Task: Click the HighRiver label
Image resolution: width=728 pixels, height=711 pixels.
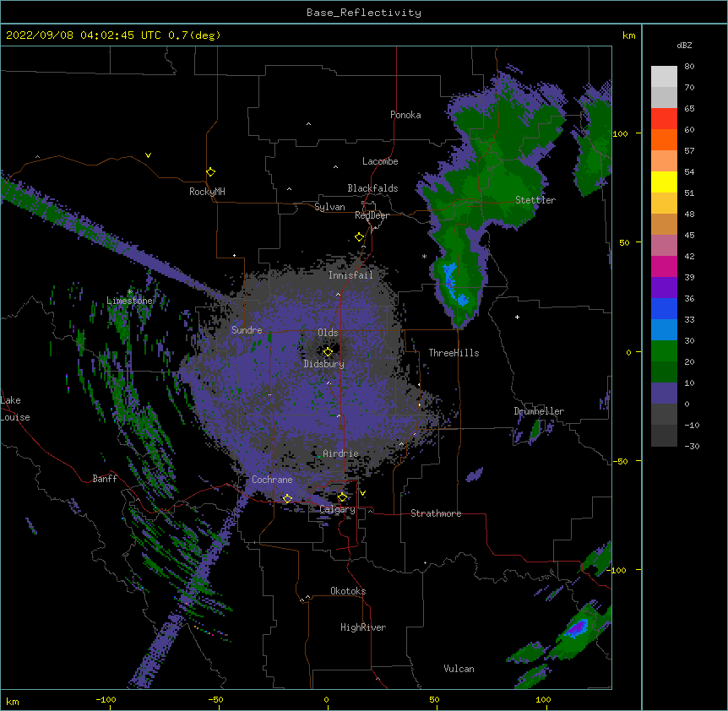Action: pyautogui.click(x=363, y=627)
